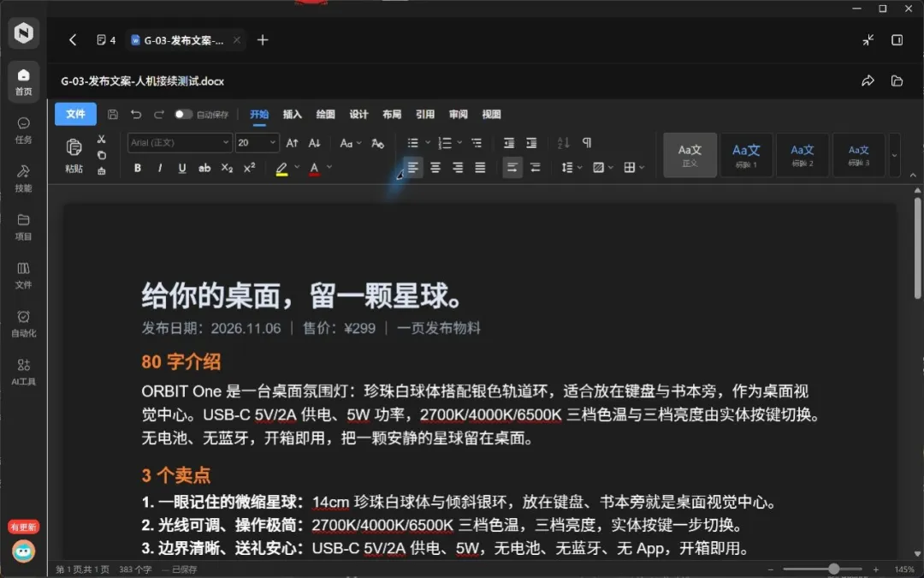Screen dimensions: 924x578
Task: Open the 文件 (File) menu button
Action: point(75,114)
